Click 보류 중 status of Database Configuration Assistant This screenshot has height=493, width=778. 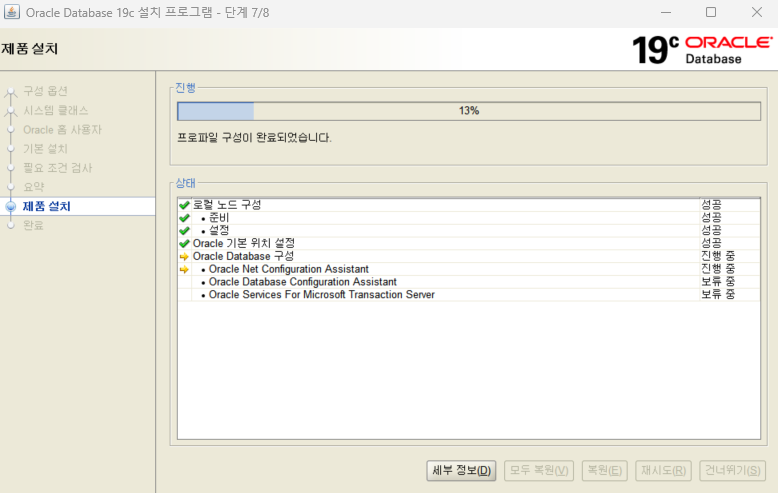[x=718, y=282]
